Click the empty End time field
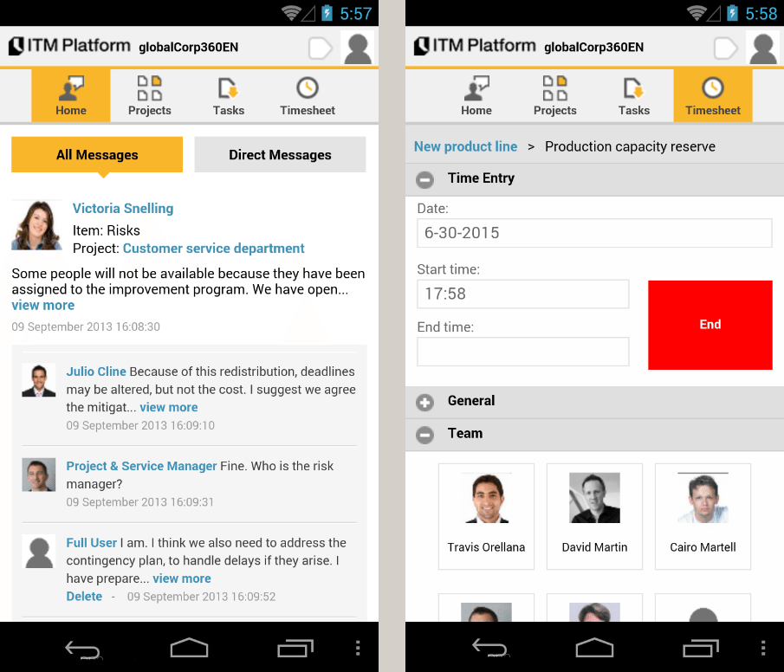 click(x=523, y=352)
